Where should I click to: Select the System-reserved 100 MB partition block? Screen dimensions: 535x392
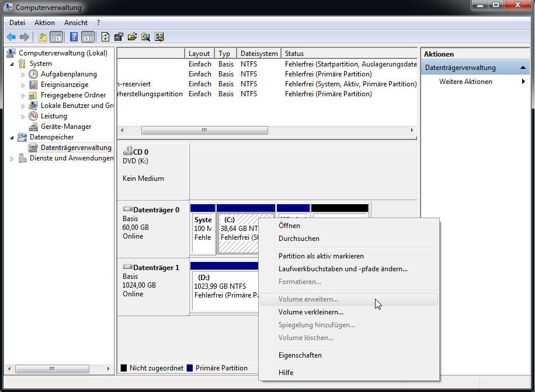tap(203, 229)
